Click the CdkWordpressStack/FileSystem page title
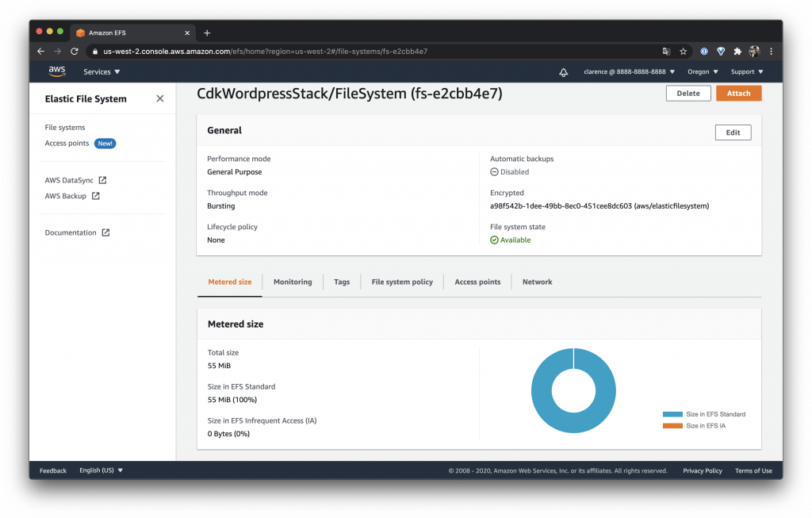 pos(350,94)
